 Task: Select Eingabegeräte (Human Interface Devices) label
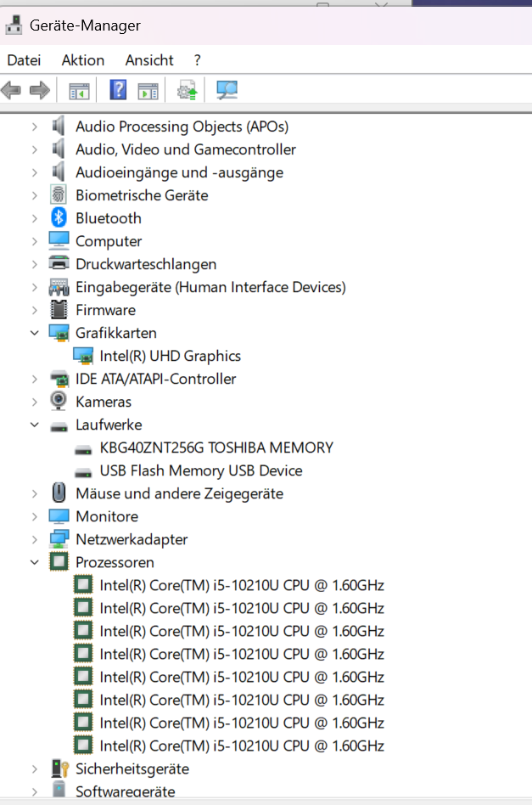click(x=210, y=287)
